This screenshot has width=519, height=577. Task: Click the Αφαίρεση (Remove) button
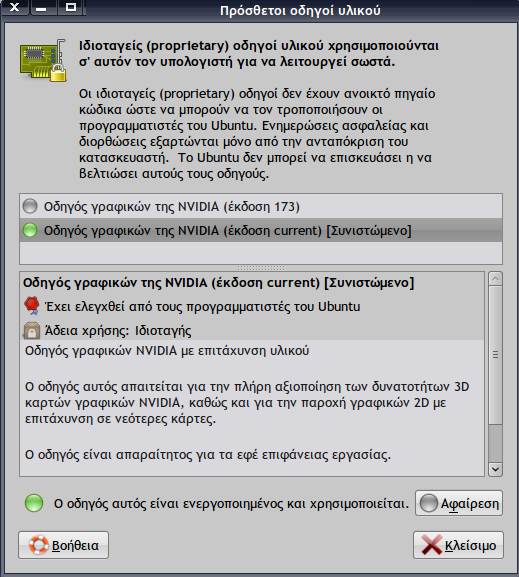[459, 503]
